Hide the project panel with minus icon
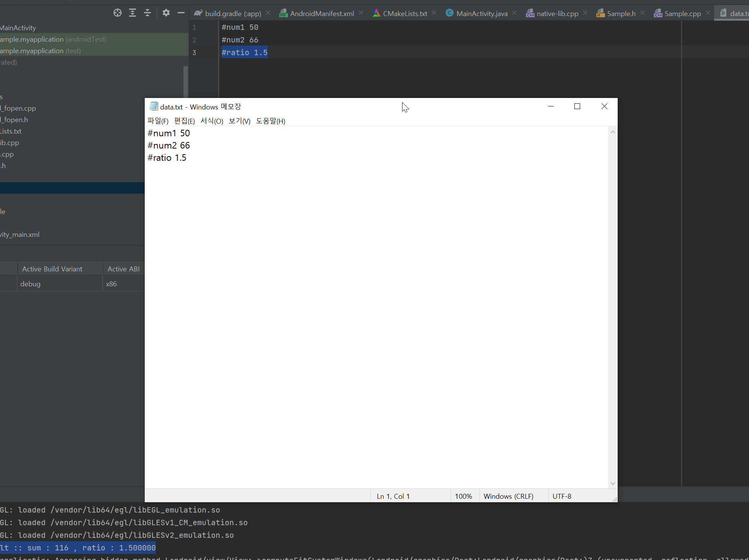Screen dimensions: 749x560 point(181,13)
